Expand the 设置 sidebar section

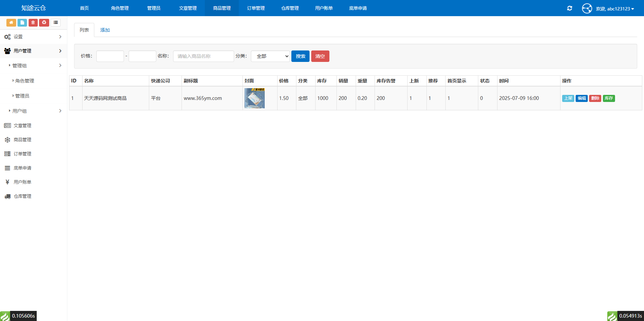click(33, 37)
